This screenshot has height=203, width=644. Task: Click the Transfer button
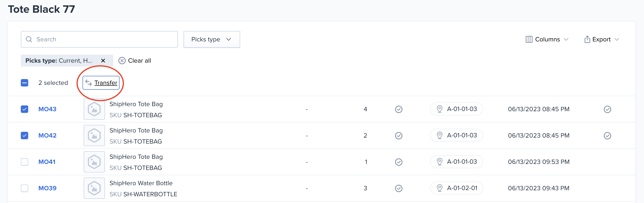click(101, 83)
